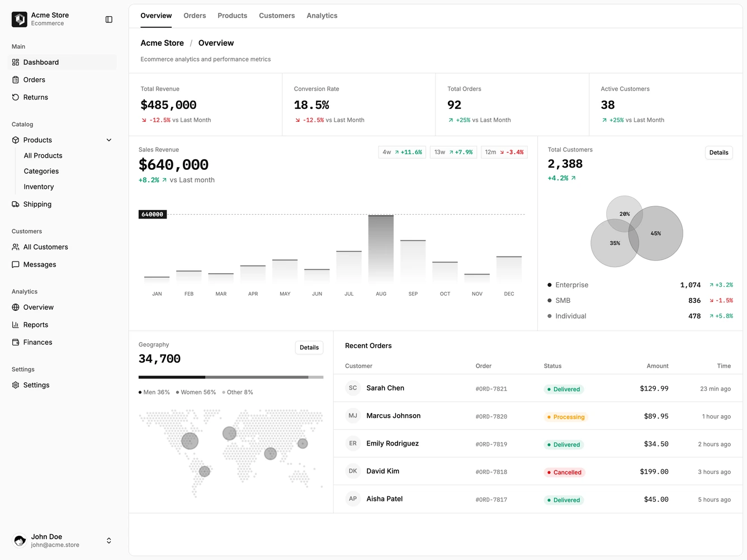Open Total Customers Details button
Viewport: 747px width, 560px height.
pos(719,153)
